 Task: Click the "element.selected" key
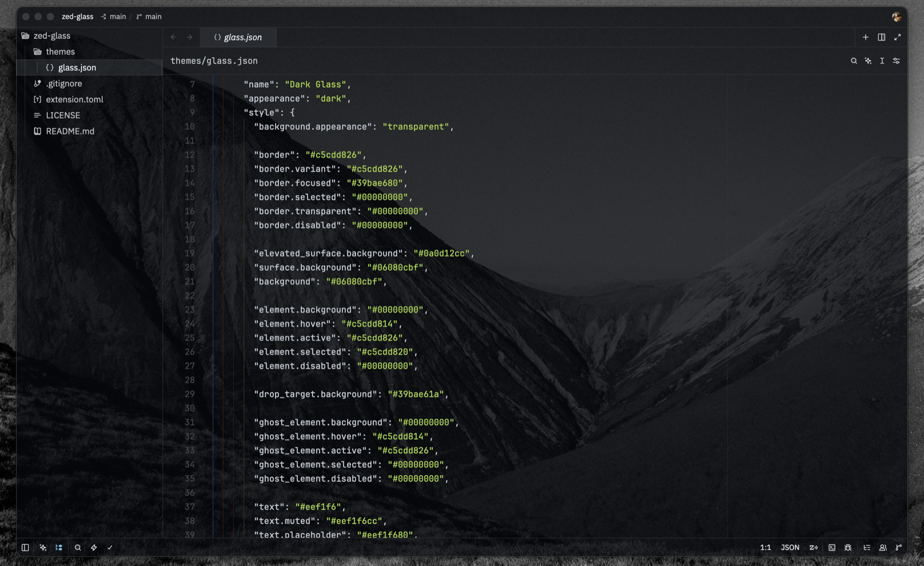pyautogui.click(x=300, y=352)
